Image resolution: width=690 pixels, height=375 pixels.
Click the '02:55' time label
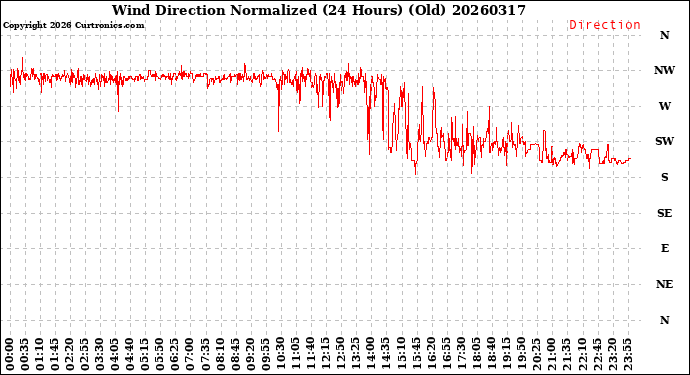tap(85, 354)
